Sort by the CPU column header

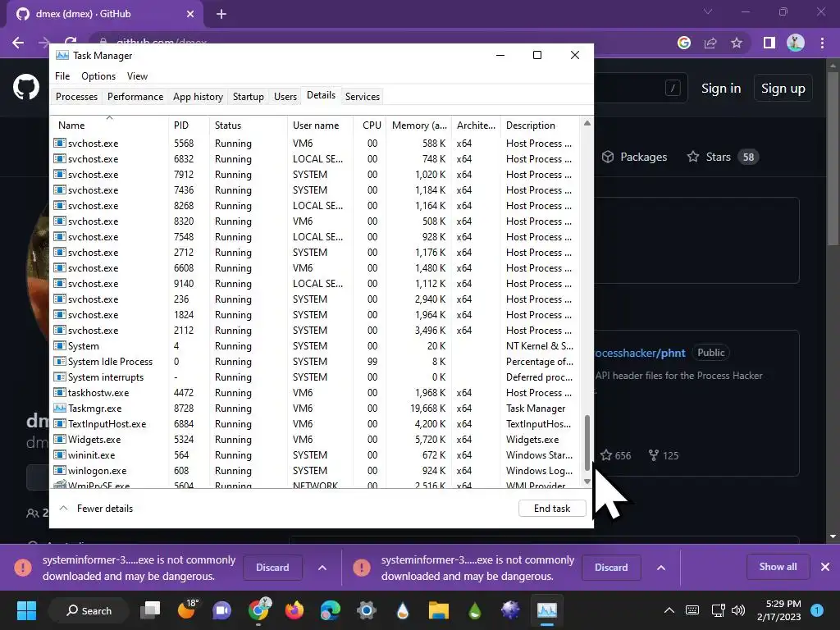point(371,125)
